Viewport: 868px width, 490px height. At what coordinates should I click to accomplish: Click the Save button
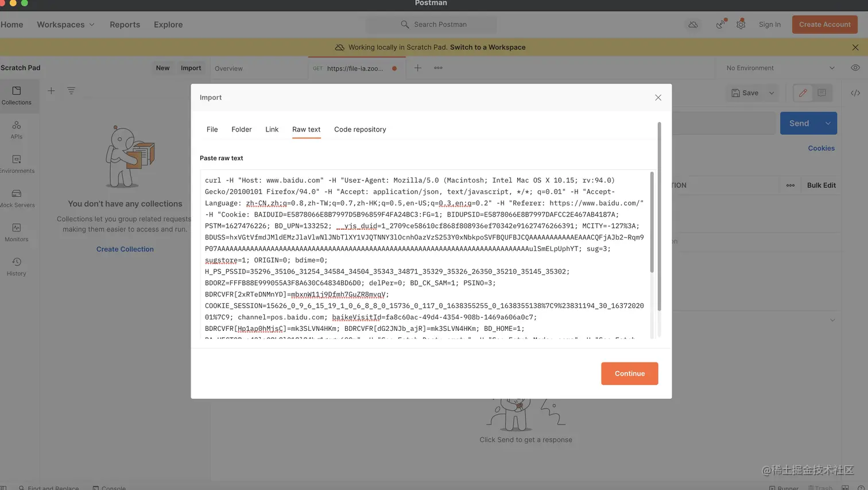[x=745, y=93]
